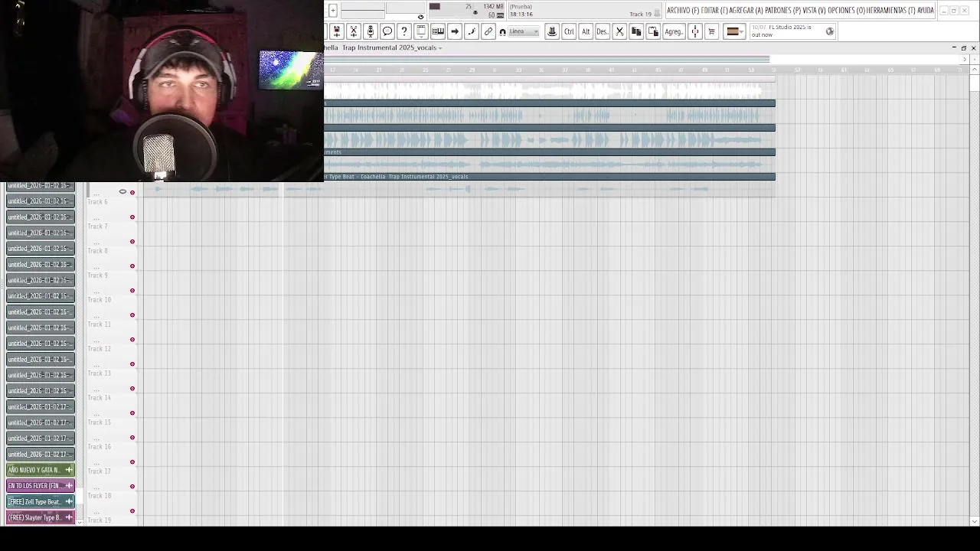Viewport: 980px width, 551px height.
Task: Click the Ctrl key button
Action: (569, 31)
